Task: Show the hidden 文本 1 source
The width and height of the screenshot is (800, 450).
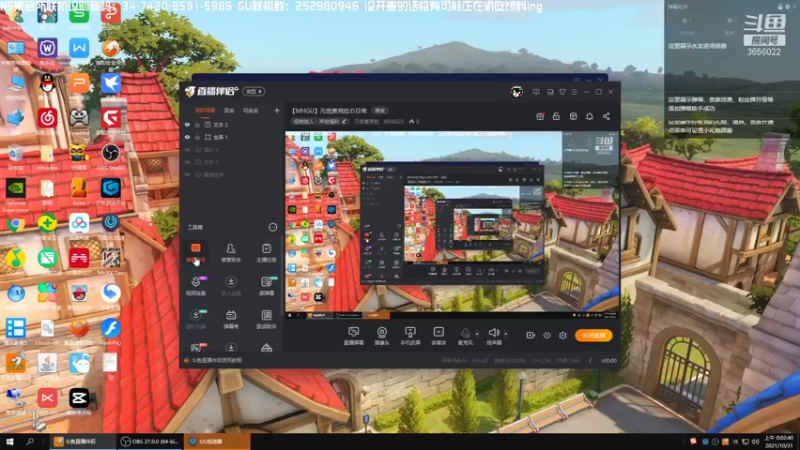Action: [187, 162]
